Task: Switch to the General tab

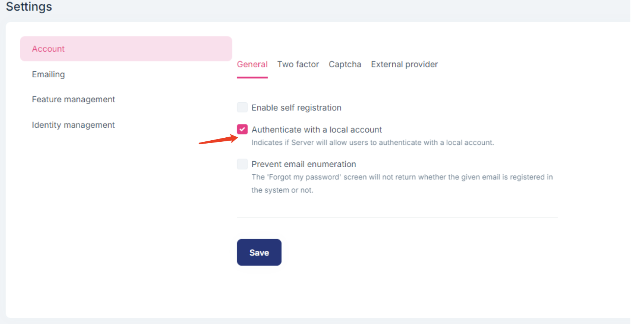Action: [252, 64]
